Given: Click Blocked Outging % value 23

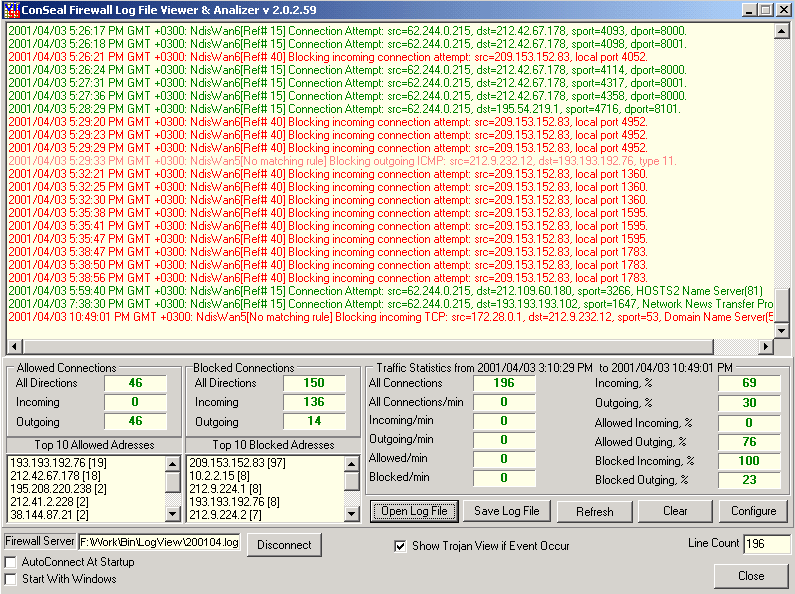Looking at the screenshot, I should 749,480.
